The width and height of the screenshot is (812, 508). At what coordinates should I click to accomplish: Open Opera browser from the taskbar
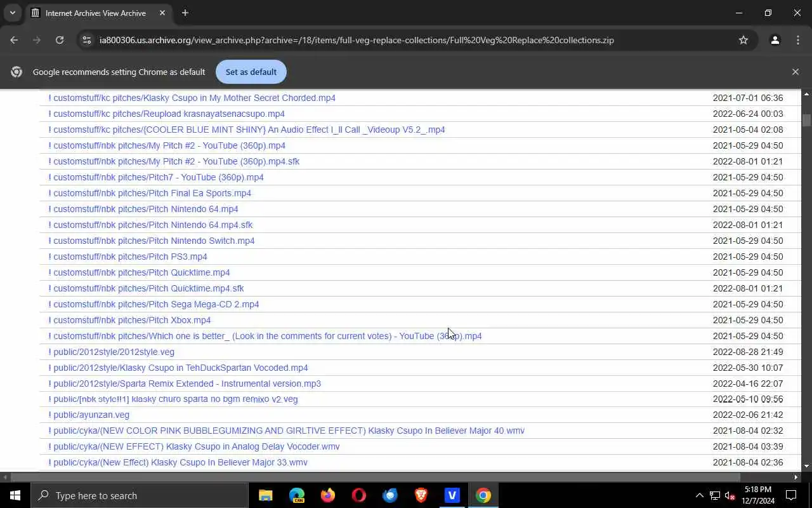(x=359, y=495)
